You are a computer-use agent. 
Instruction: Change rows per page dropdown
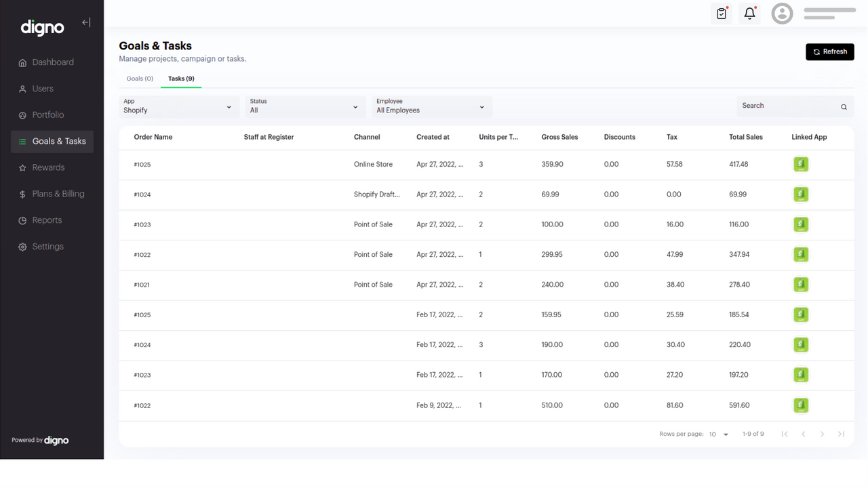coord(719,434)
